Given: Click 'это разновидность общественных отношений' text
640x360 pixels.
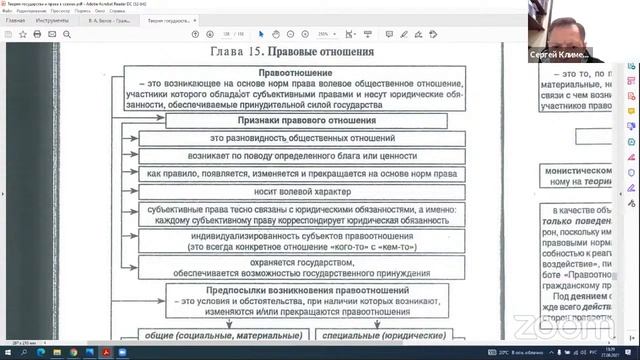Looking at the screenshot, I should pos(302,138).
